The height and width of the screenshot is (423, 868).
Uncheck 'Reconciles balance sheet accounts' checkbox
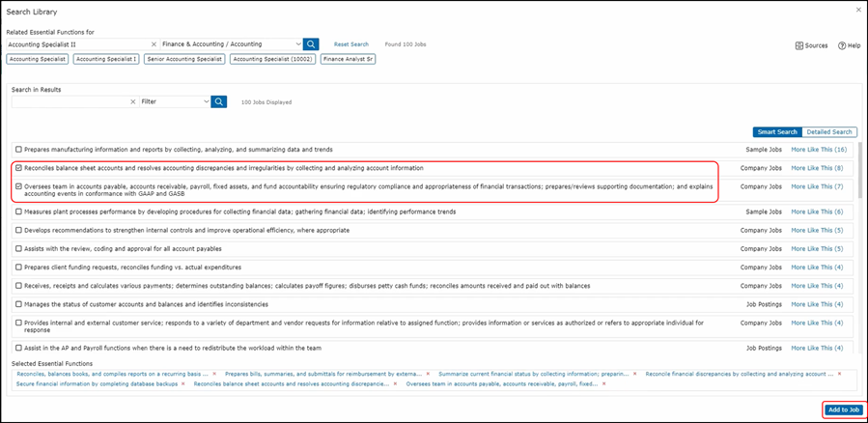[18, 168]
